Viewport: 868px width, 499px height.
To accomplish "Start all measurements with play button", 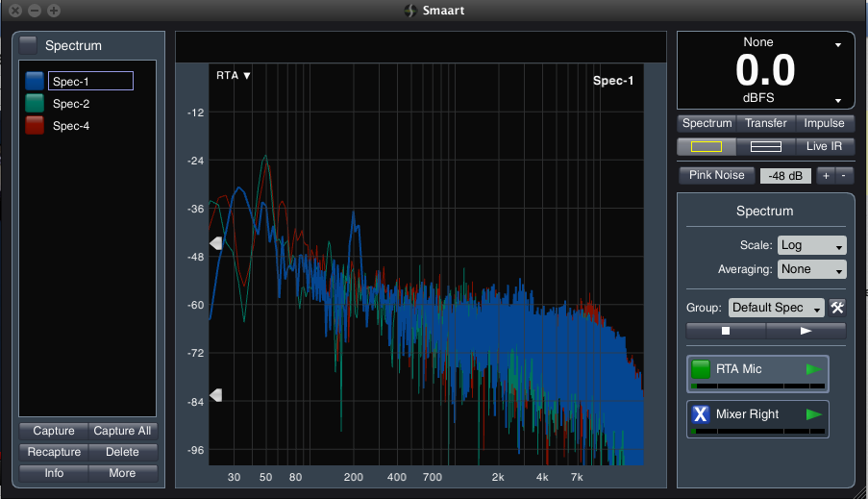I will click(x=806, y=331).
